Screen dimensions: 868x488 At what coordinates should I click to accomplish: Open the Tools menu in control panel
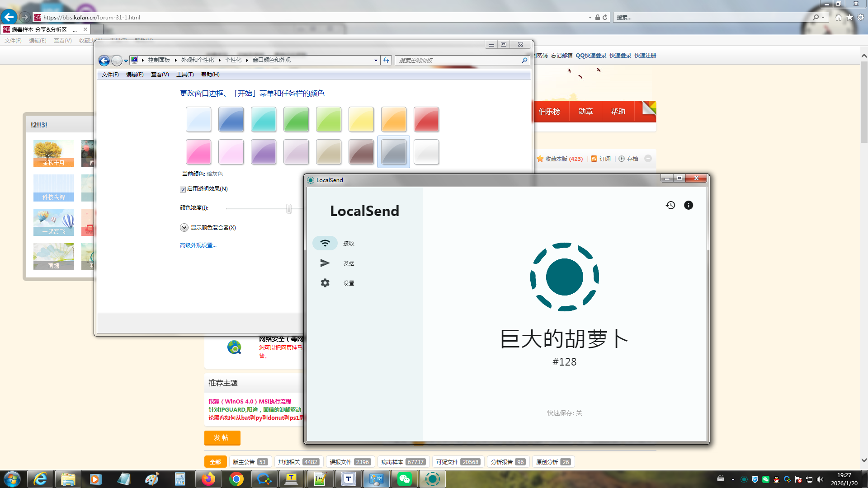[184, 75]
